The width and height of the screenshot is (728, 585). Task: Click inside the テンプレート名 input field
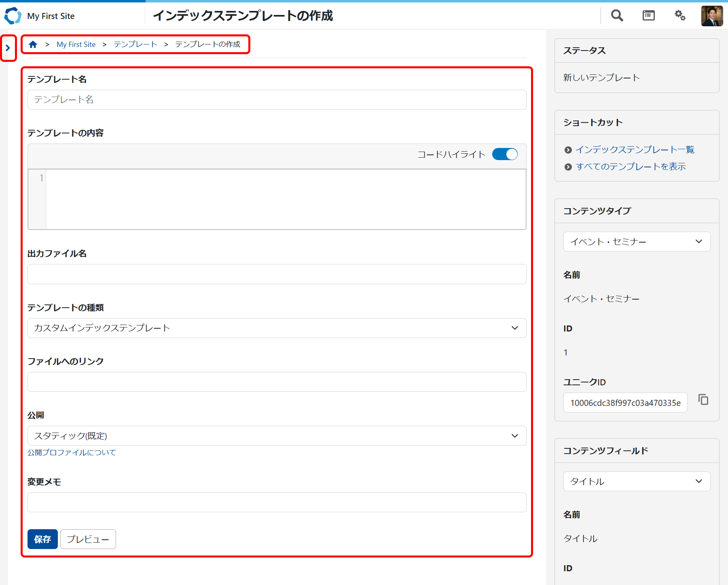277,100
